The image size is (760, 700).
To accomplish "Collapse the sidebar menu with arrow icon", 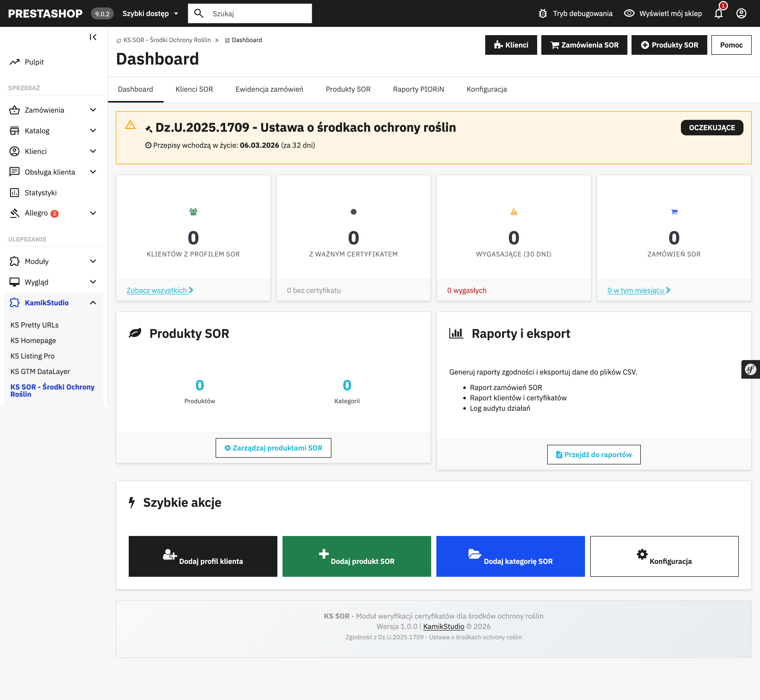I will click(x=93, y=37).
